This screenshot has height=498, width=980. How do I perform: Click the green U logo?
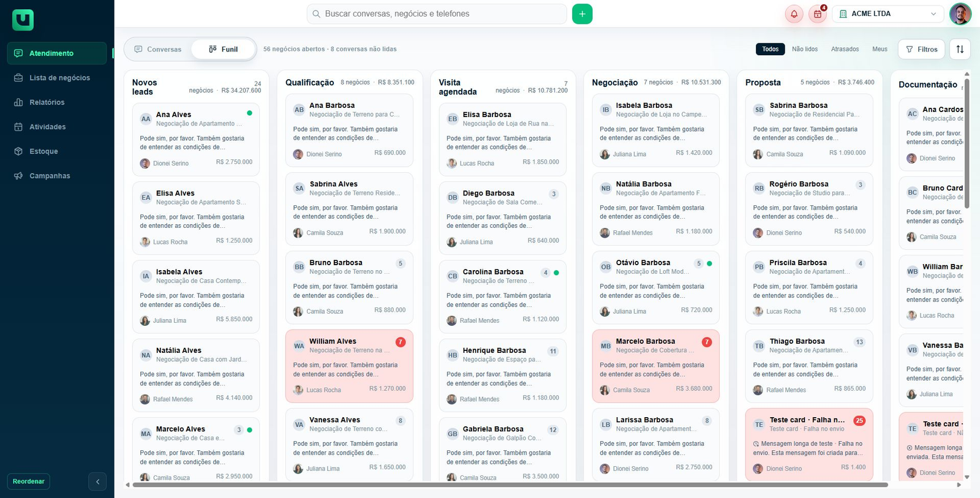(23, 20)
